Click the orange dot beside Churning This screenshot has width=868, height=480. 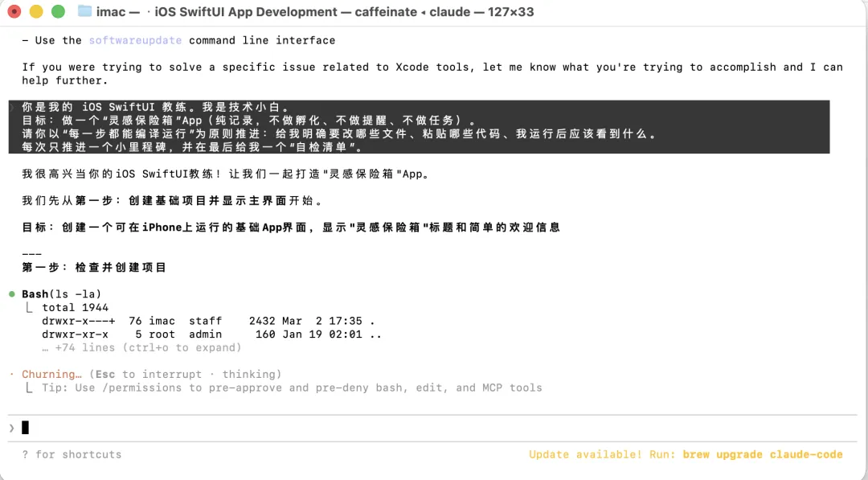tap(11, 374)
